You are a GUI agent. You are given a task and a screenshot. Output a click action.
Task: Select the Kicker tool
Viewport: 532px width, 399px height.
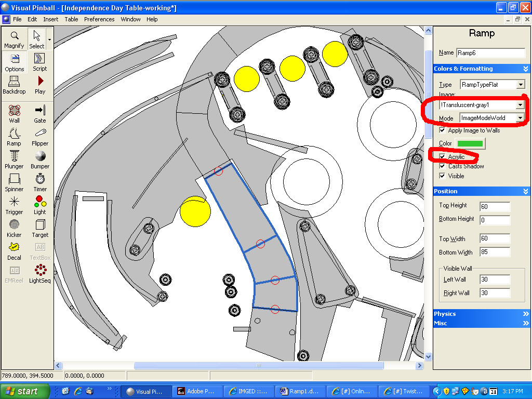tap(15, 228)
